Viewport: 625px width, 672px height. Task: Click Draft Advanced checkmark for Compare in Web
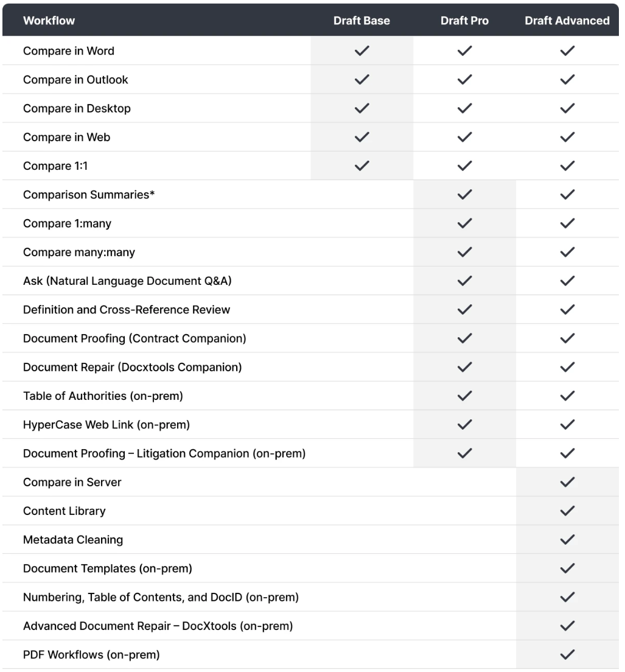pyautogui.click(x=567, y=138)
